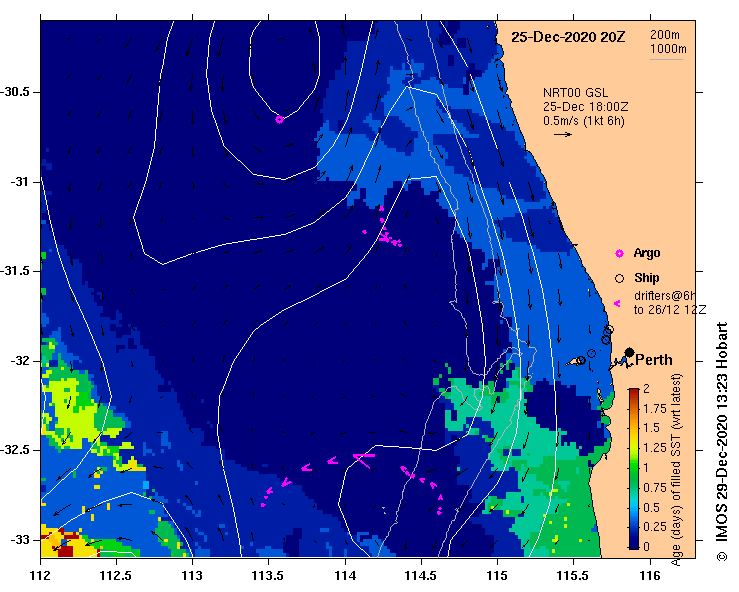The image size is (739, 592).
Task: Click the dark red SST patch near 112, -33
Action: click(64, 549)
